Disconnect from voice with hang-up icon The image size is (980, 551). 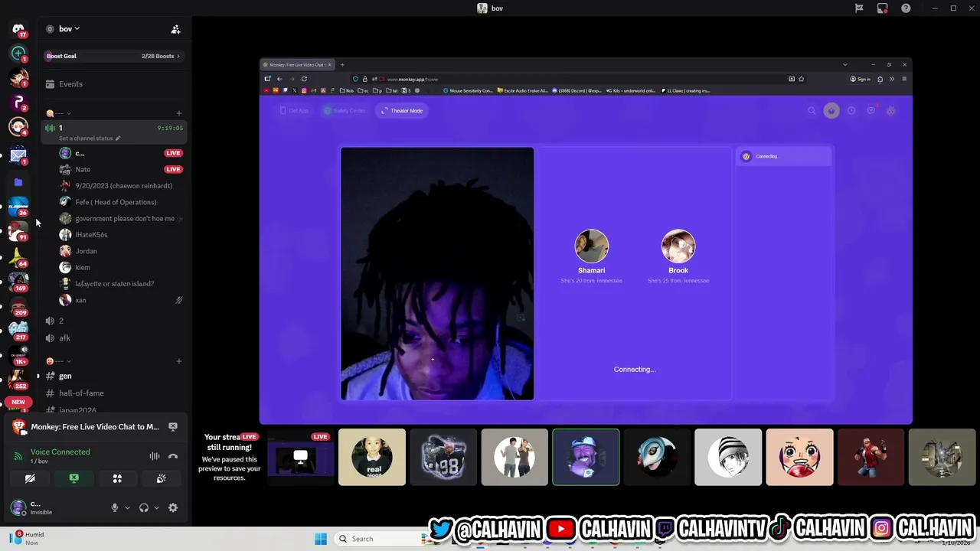[x=173, y=456]
